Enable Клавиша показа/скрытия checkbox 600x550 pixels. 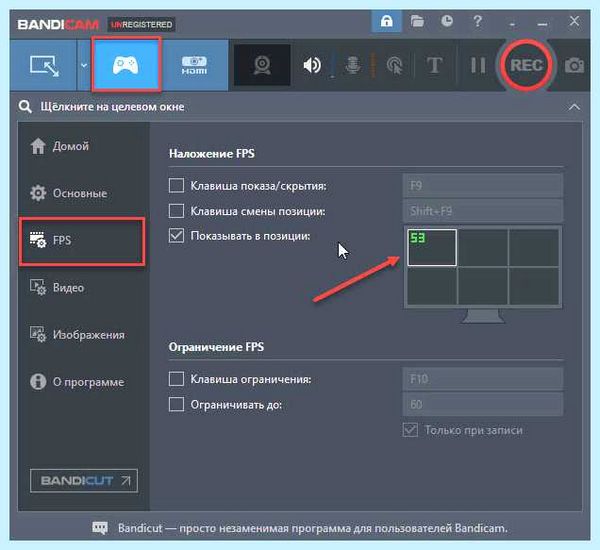[176, 186]
